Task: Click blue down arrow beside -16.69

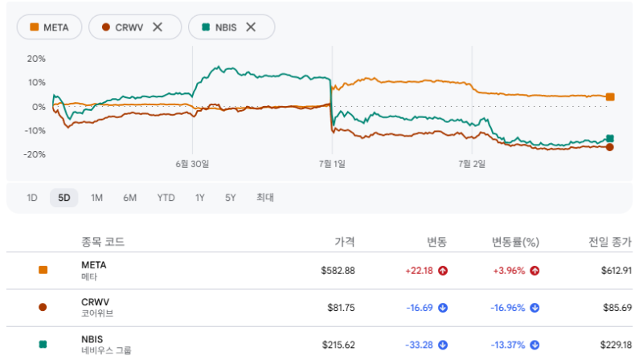Action: coord(443,308)
